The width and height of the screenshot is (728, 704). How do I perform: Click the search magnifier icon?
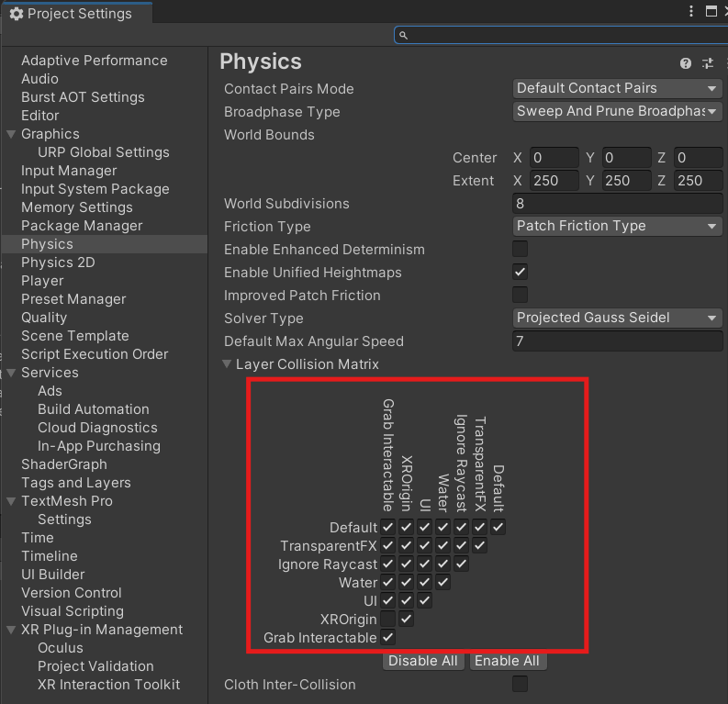point(403,35)
